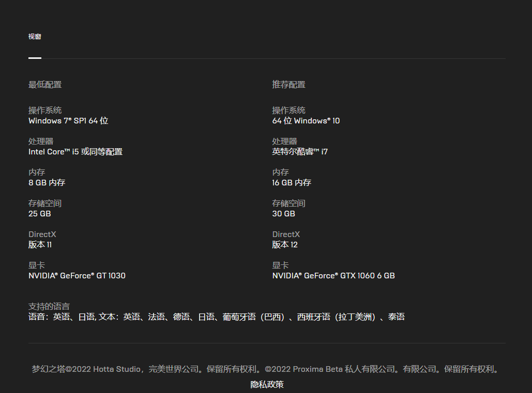532x393 pixels.
Task: Click the 英特尔酷睿 i7 processor text
Action: [x=300, y=152]
